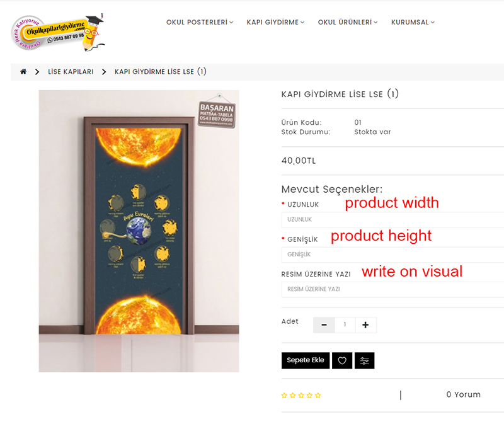Add the product to wishlist with heart icon
504x424 pixels.
coord(342,360)
